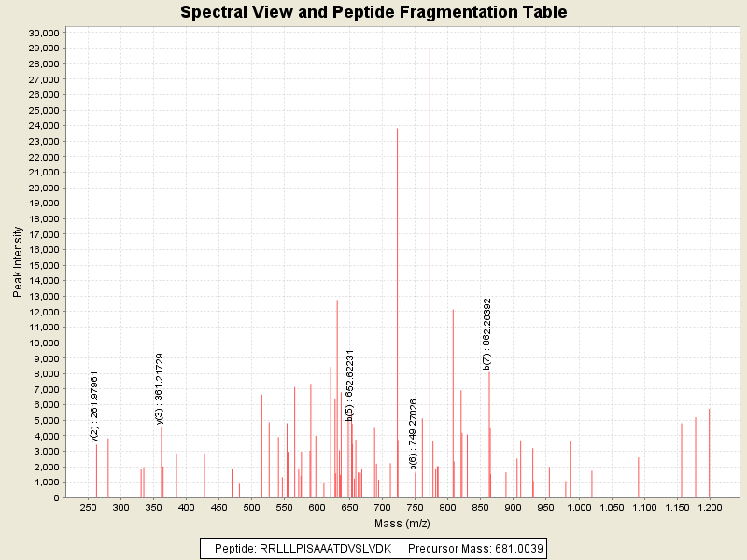Click the 30,000 tick on the y-axis
747x560 pixels.
click(x=44, y=33)
